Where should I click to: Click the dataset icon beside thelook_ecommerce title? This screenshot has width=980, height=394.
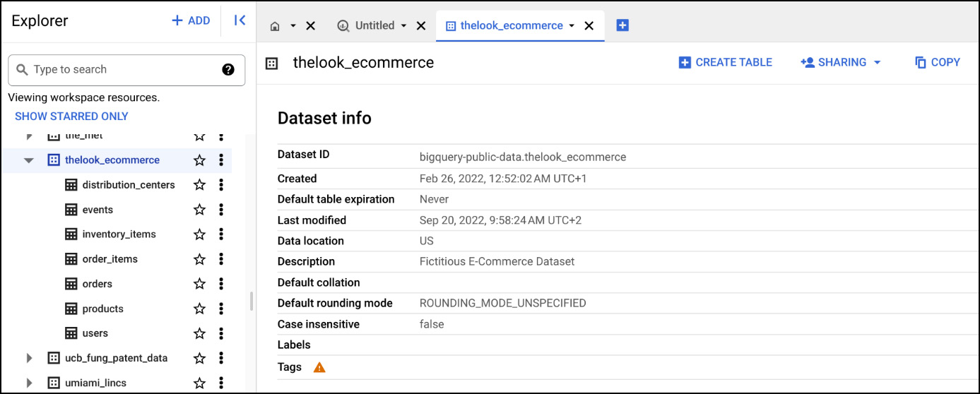click(272, 64)
